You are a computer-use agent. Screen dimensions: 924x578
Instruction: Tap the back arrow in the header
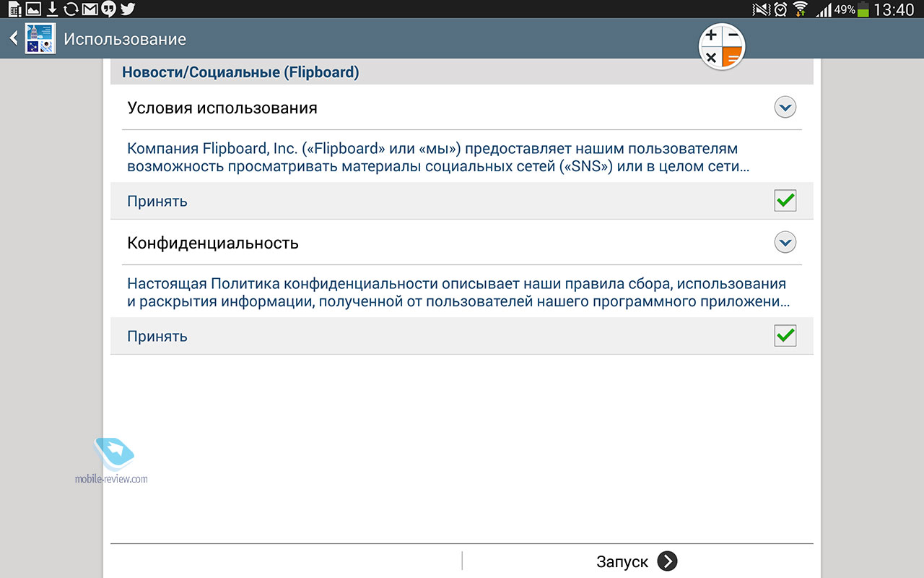pos(13,38)
